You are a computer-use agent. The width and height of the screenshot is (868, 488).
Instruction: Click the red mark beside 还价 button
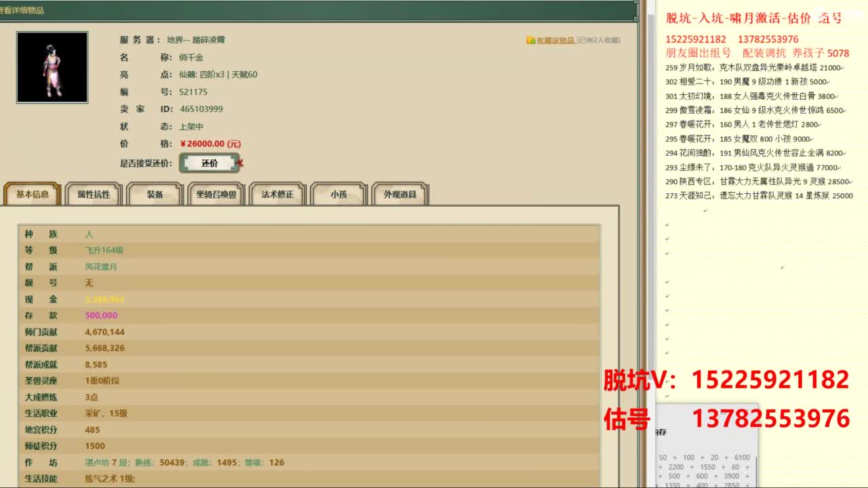[240, 163]
